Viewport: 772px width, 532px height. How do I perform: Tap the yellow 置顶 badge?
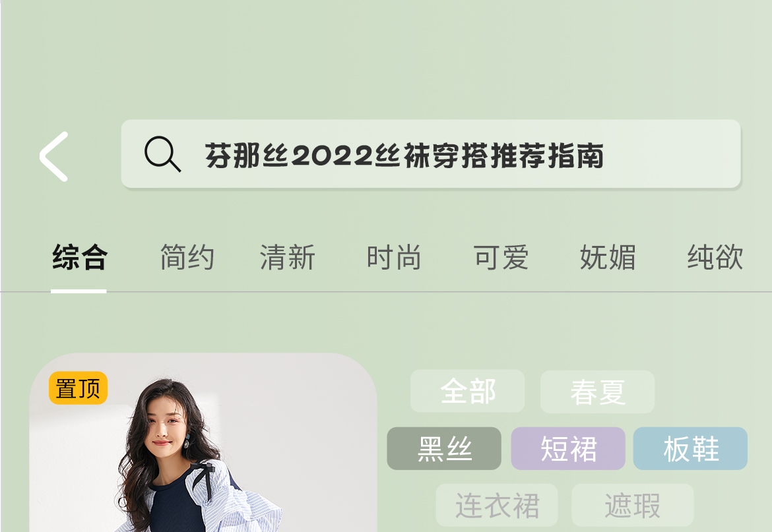point(79,388)
